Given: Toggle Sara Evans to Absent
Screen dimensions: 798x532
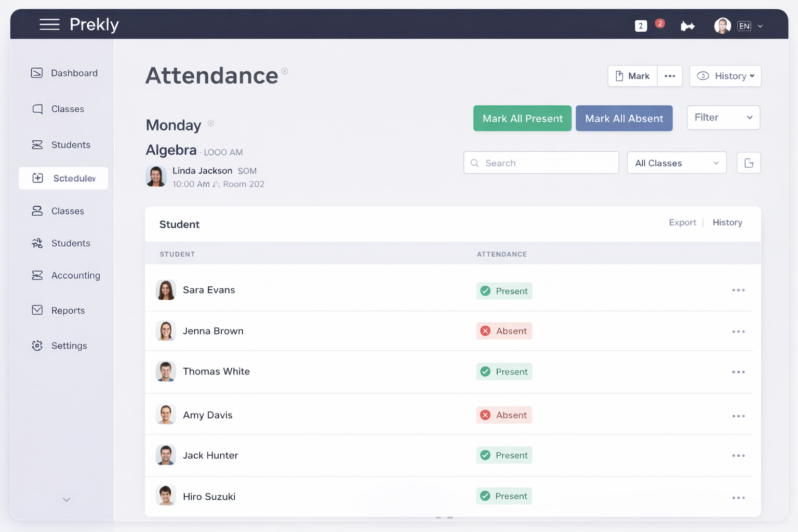Looking at the screenshot, I should coord(504,290).
